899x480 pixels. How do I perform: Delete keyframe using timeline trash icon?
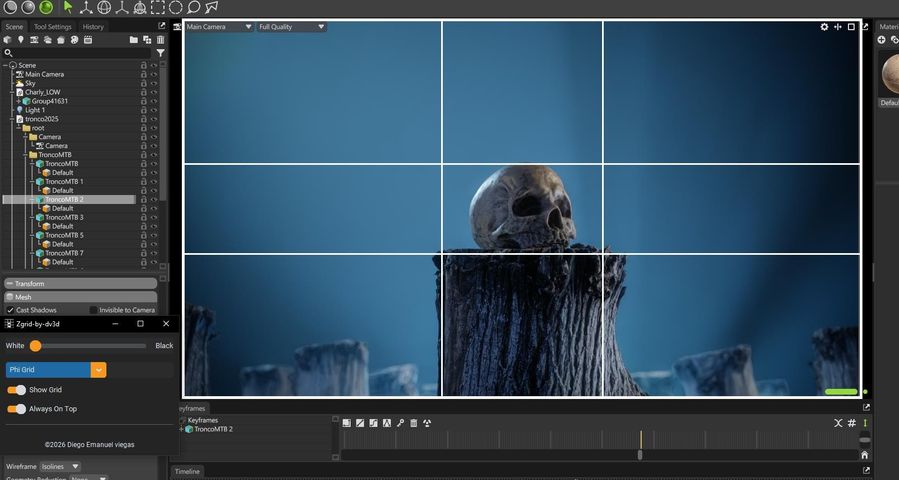[x=414, y=423]
